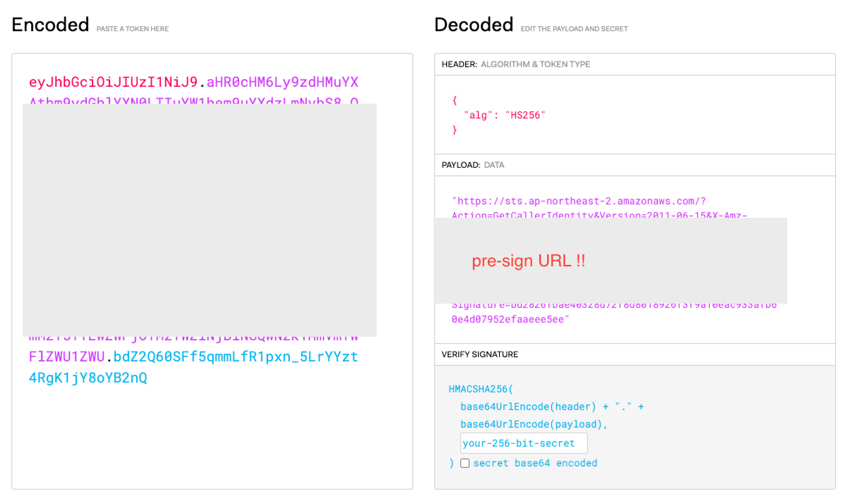847x504 pixels.
Task: Click the VERIFY SIGNATURE section label
Action: (479, 354)
